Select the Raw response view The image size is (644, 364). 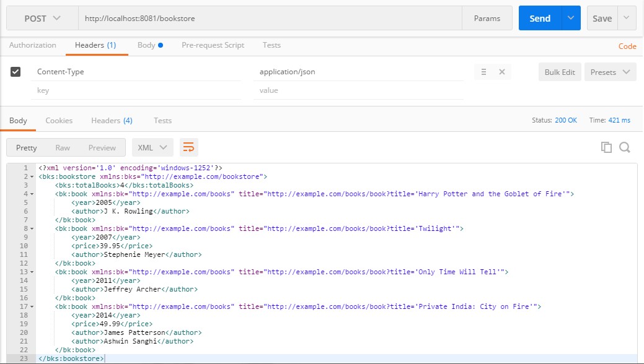click(63, 147)
